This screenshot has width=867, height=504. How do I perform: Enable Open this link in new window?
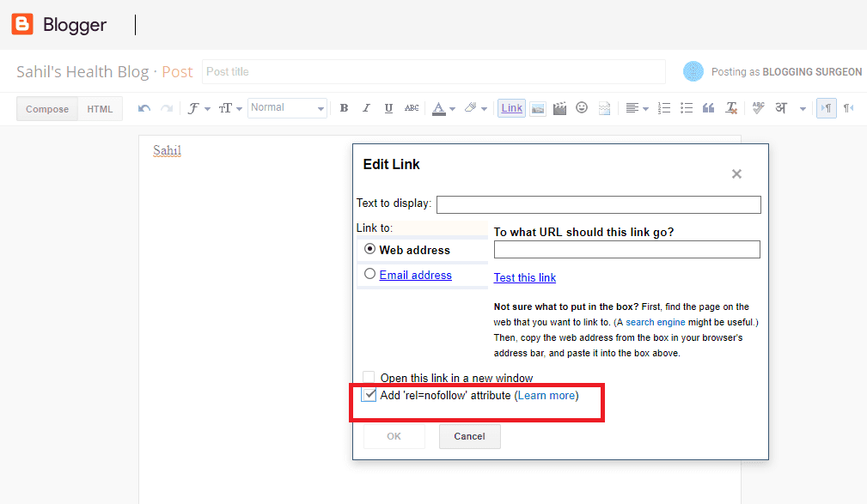coord(369,378)
